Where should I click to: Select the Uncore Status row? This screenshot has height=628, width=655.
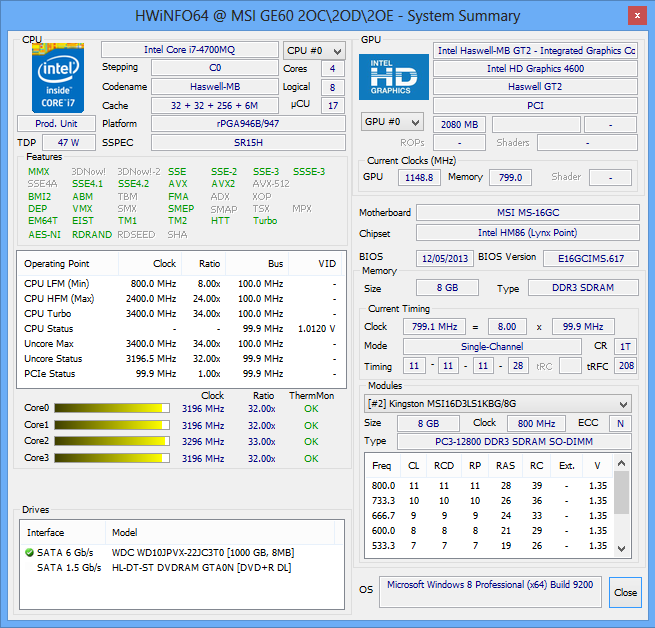[x=180, y=359]
